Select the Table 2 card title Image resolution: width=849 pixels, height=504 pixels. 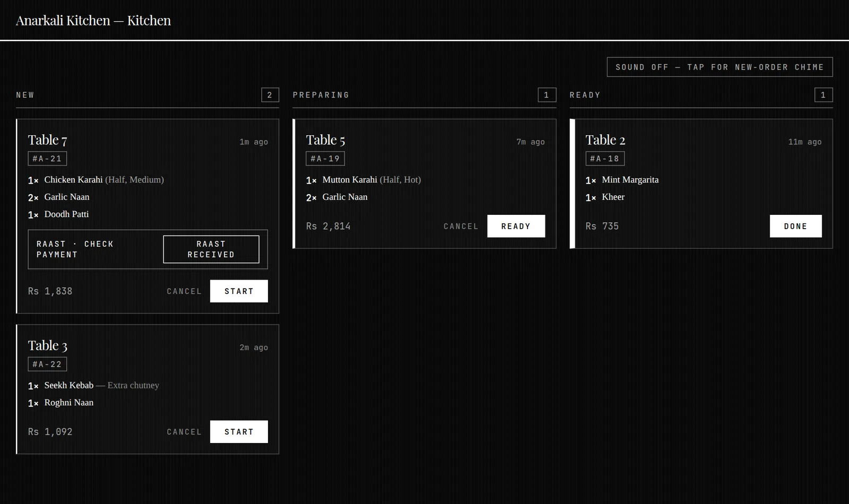[x=605, y=140]
